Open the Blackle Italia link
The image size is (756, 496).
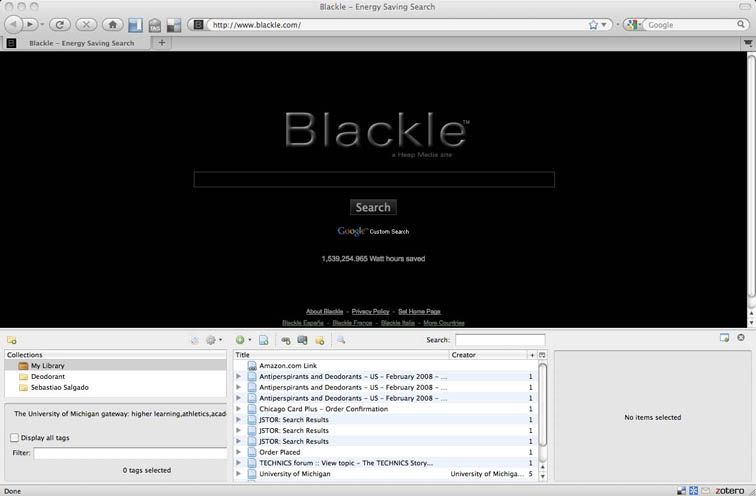click(398, 323)
